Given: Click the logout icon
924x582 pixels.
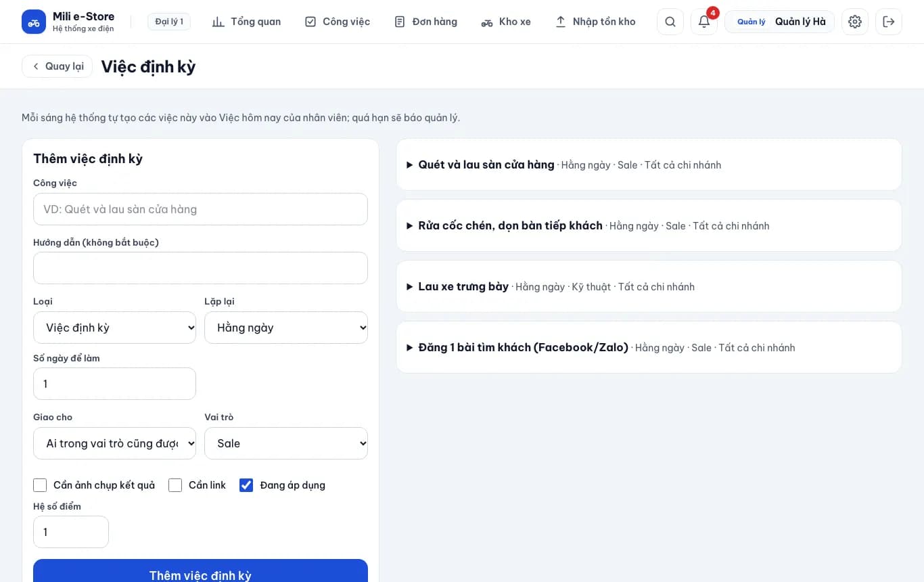Looking at the screenshot, I should click(889, 22).
